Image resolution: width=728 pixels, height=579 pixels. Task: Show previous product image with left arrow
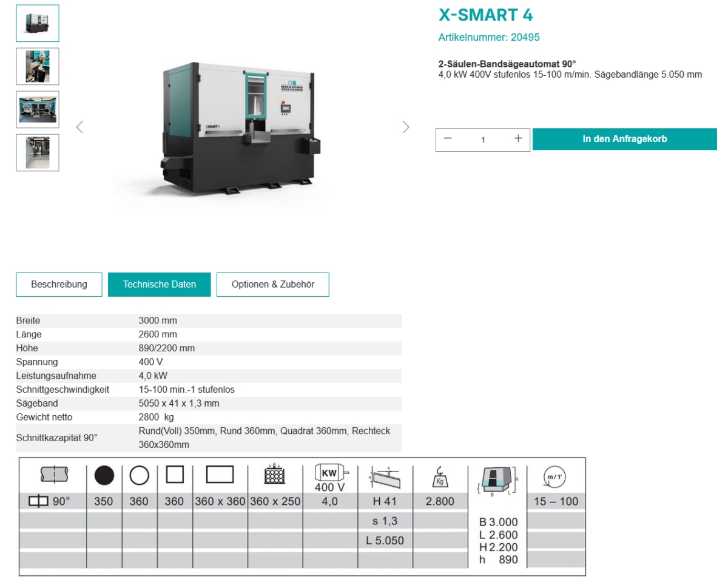coord(79,127)
